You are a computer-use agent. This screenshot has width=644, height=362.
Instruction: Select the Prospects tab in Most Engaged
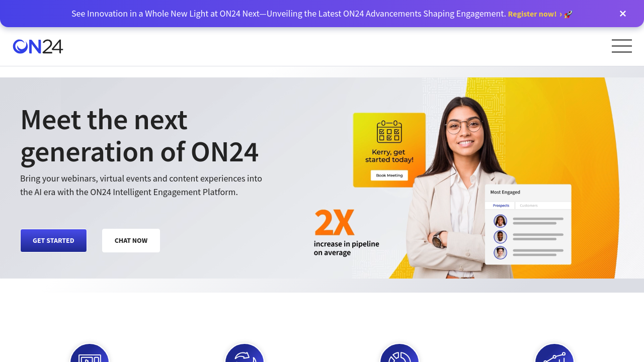pos(501,206)
